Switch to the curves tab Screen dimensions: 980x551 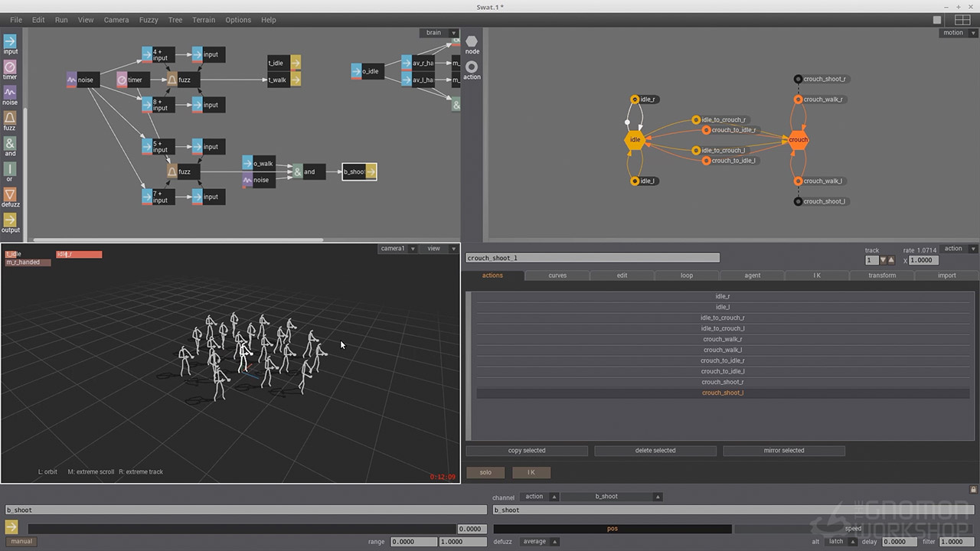coord(557,275)
